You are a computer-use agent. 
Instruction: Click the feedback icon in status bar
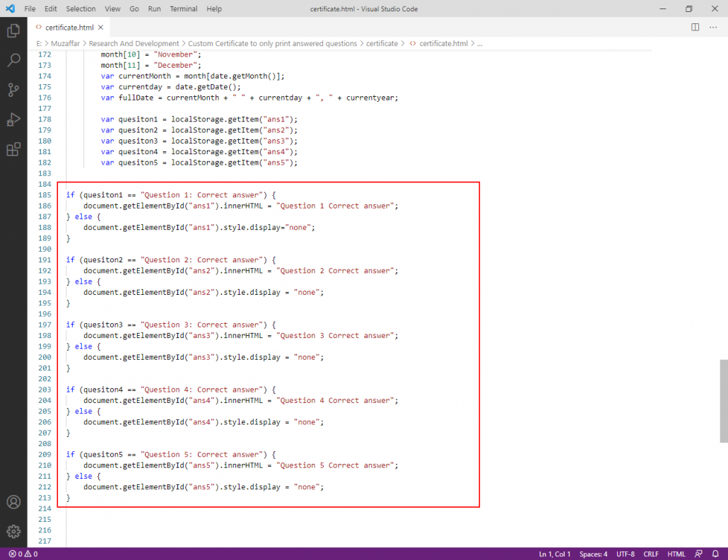(x=698, y=554)
